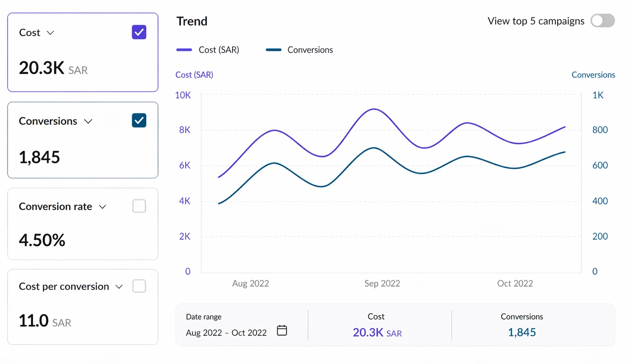Image resolution: width=626 pixels, height=364 pixels.
Task: Click the Oct 2022 x-axis label
Action: [x=515, y=284]
